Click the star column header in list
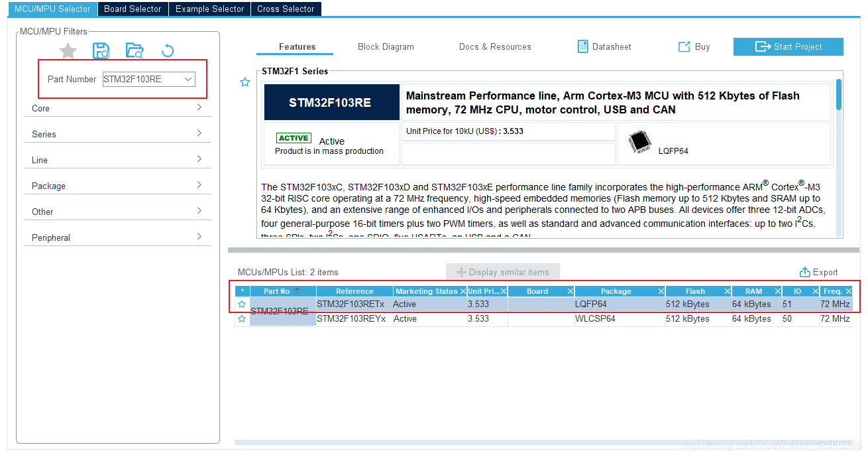The image size is (868, 457). pyautogui.click(x=243, y=291)
